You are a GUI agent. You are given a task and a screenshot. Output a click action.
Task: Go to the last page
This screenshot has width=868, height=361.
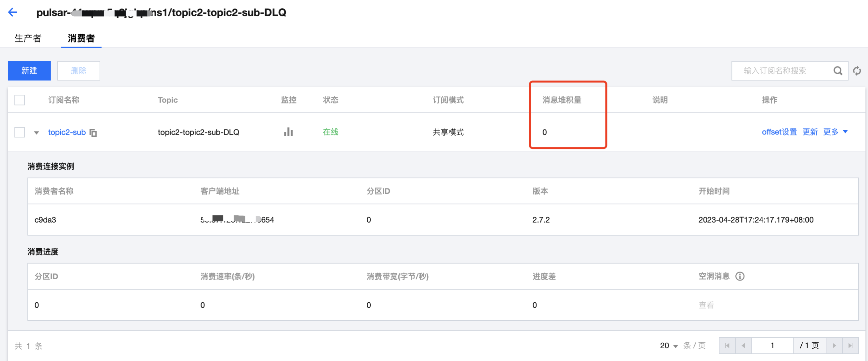(x=850, y=345)
